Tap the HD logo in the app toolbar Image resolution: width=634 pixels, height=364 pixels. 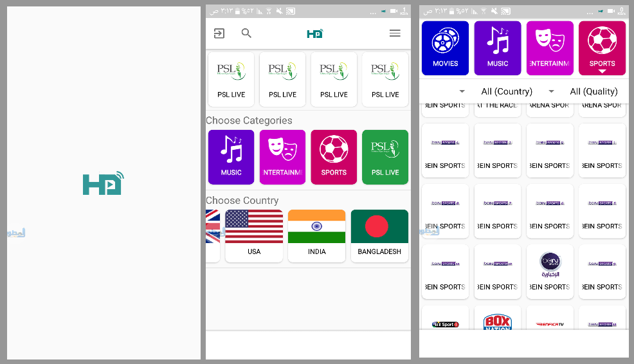pyautogui.click(x=314, y=33)
